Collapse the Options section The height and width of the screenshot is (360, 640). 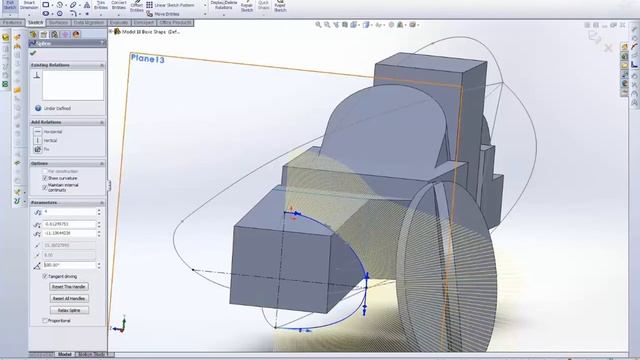point(102,164)
